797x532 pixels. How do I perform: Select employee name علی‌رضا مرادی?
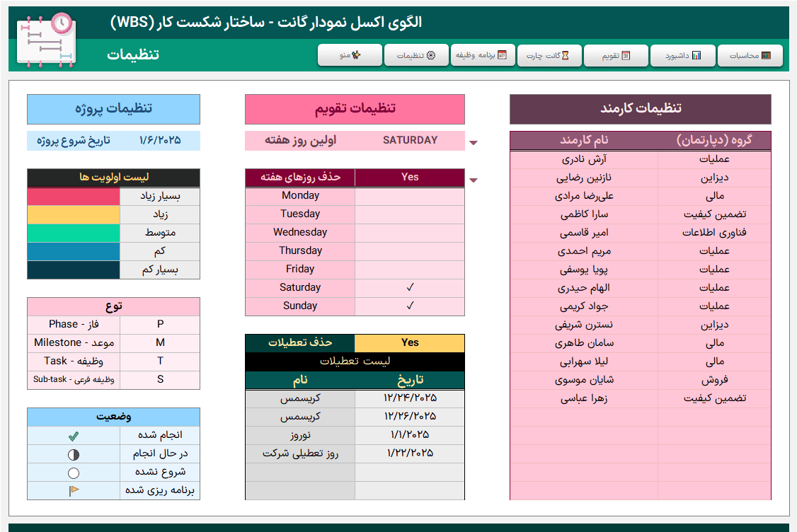coord(584,196)
